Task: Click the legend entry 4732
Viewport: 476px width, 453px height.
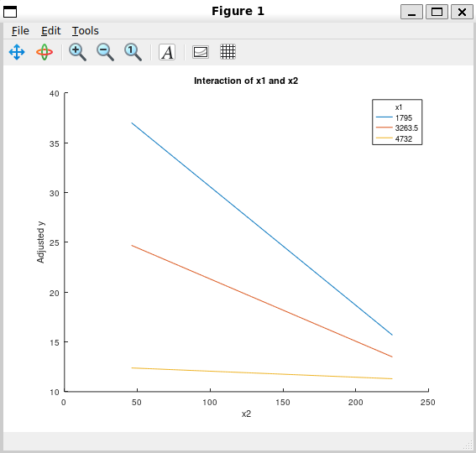Action: (x=404, y=138)
